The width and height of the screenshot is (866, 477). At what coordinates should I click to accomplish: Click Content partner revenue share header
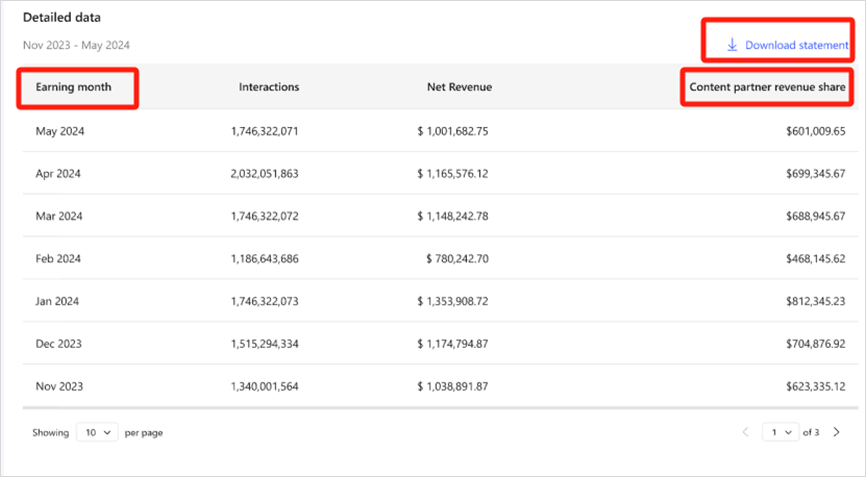[768, 87]
